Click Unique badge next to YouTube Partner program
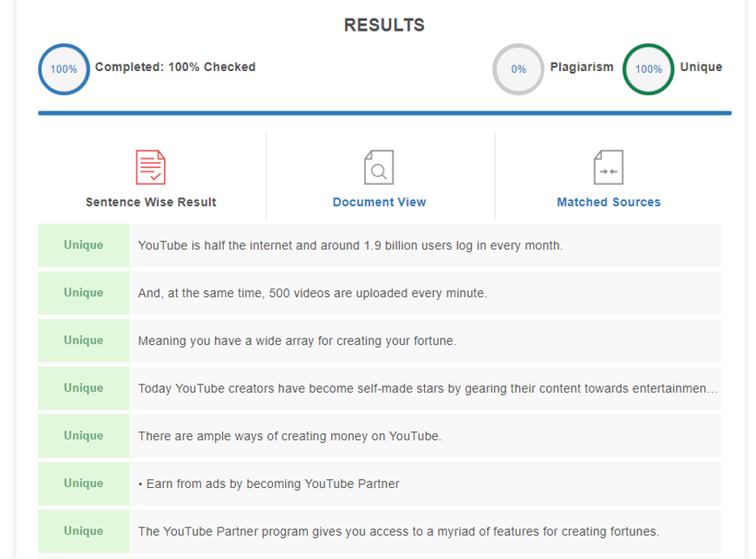The image size is (756, 559). point(83,532)
